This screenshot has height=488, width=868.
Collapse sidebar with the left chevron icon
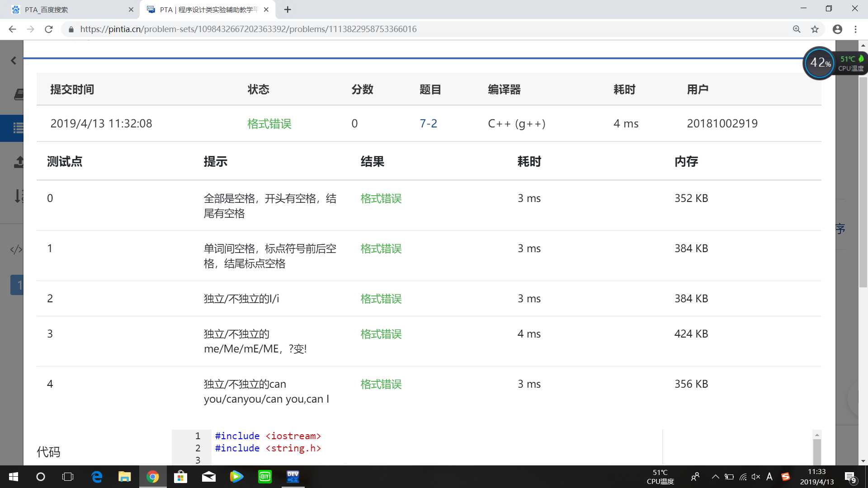click(14, 61)
